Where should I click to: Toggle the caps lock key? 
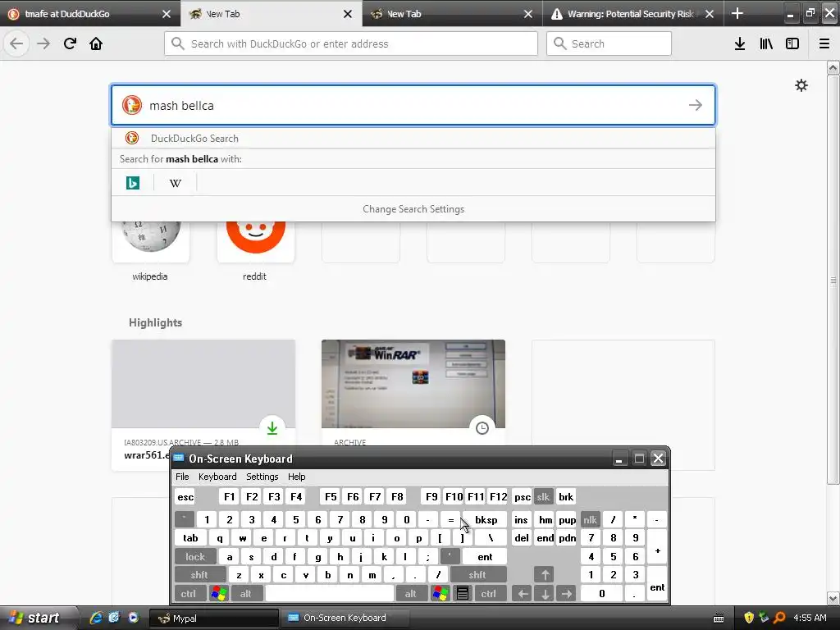(x=195, y=557)
